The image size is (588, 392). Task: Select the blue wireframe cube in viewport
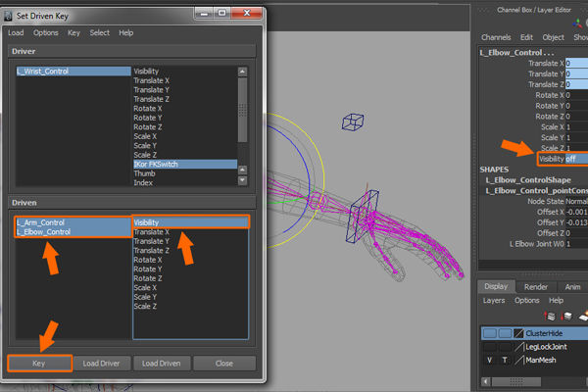(353, 122)
